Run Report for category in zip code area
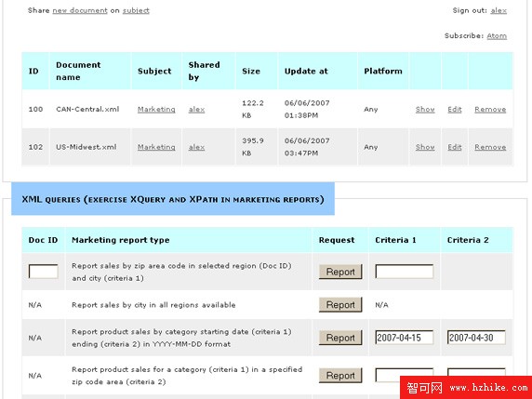The width and height of the screenshot is (532, 399). (x=340, y=375)
